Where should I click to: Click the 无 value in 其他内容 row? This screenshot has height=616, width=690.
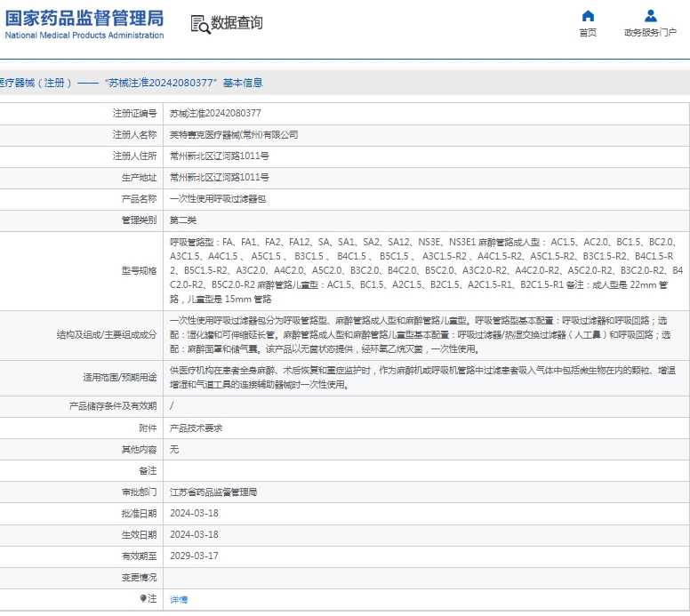(174, 449)
